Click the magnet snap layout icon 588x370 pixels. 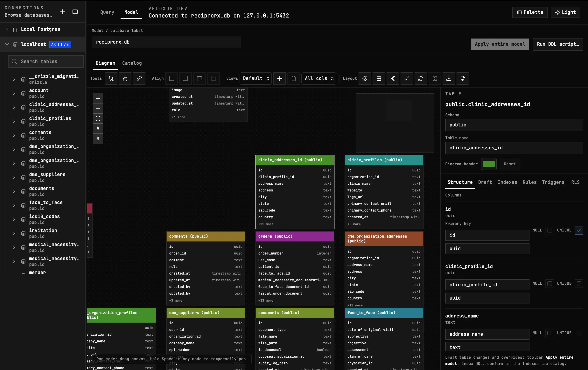[365, 78]
